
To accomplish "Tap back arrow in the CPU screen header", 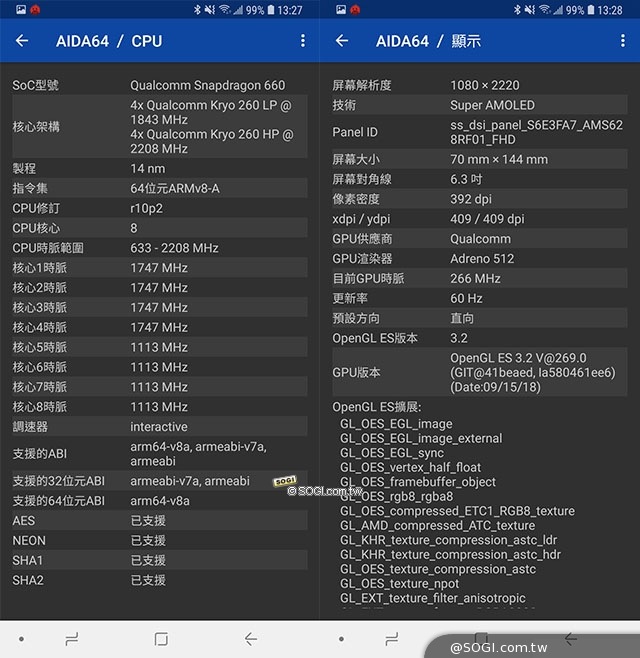I will tap(22, 41).
